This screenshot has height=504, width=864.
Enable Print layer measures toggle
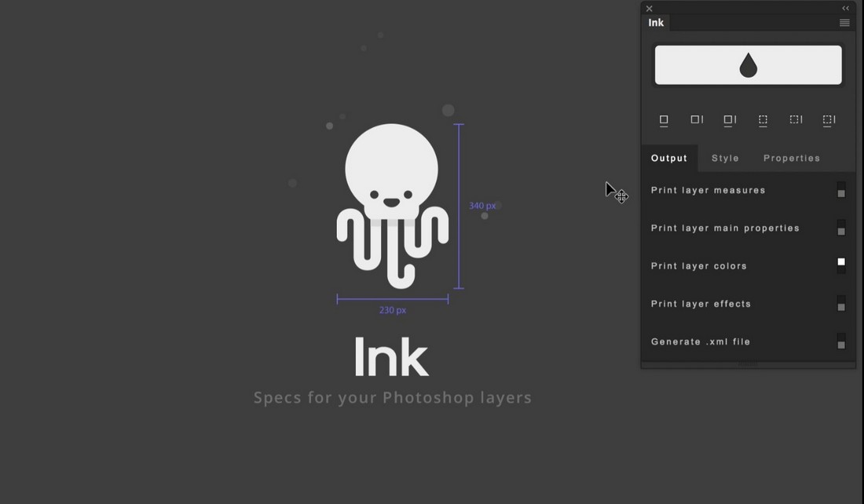pos(841,189)
